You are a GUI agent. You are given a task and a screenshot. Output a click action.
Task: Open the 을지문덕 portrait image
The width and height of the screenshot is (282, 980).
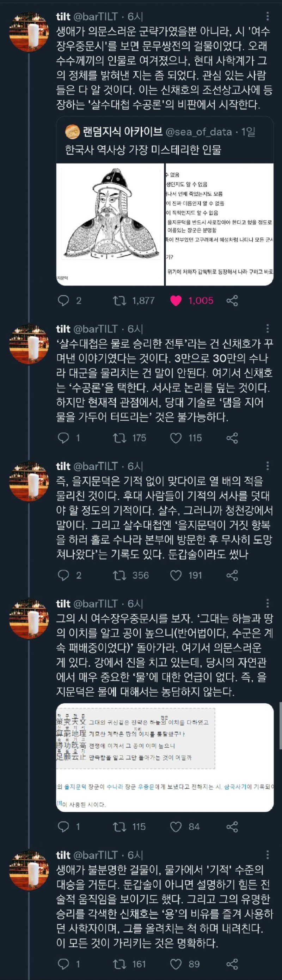[x=110, y=224]
